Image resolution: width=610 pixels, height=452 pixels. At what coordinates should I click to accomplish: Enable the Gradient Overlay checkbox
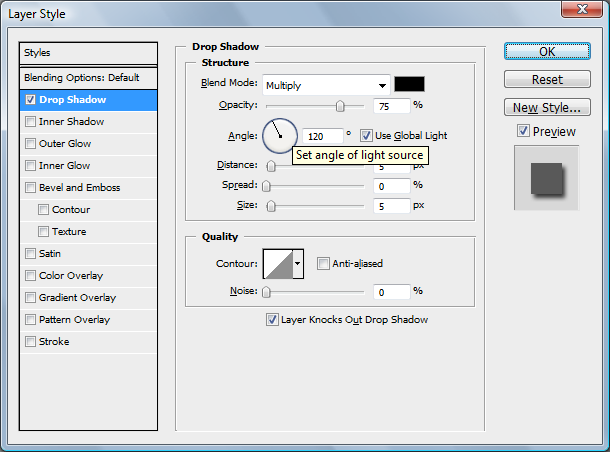[x=30, y=298]
